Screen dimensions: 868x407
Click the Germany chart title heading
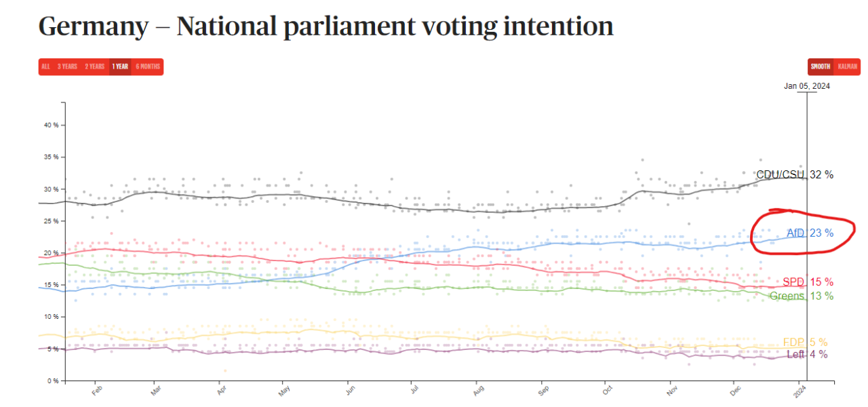click(x=325, y=26)
